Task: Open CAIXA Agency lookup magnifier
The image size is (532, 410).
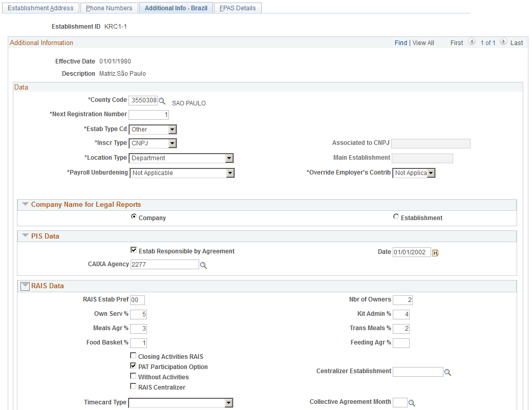Action: point(203,265)
